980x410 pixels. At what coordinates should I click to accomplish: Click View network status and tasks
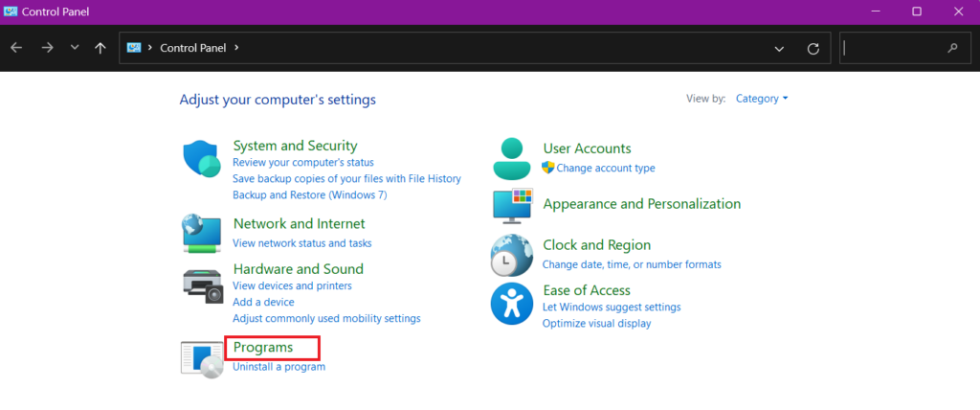click(x=301, y=243)
